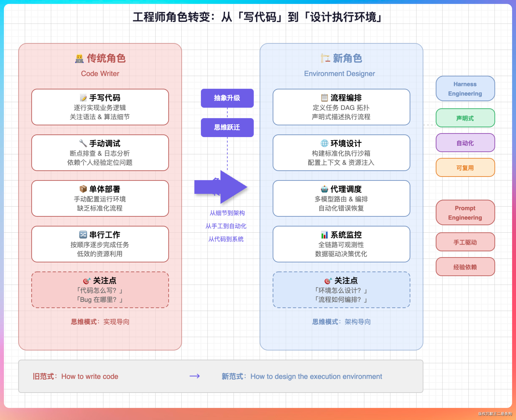Image resolution: width=516 pixels, height=420 pixels.
Task: Click the worker emoji next to 传统角色
Action: click(x=79, y=58)
